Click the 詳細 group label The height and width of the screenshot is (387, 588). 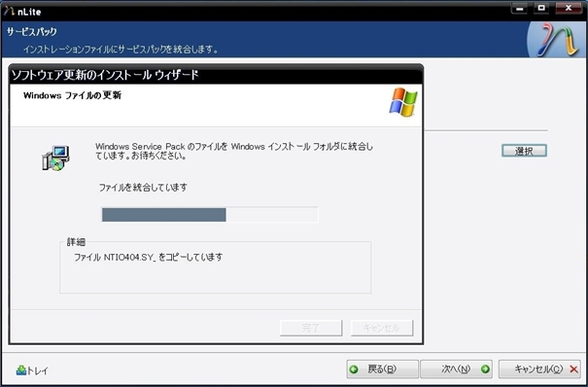(x=76, y=242)
